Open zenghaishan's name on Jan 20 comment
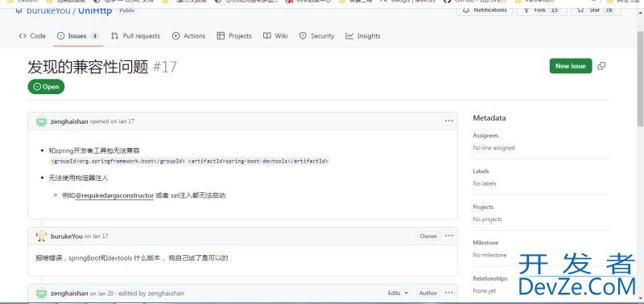The image size is (644, 304). [x=69, y=294]
